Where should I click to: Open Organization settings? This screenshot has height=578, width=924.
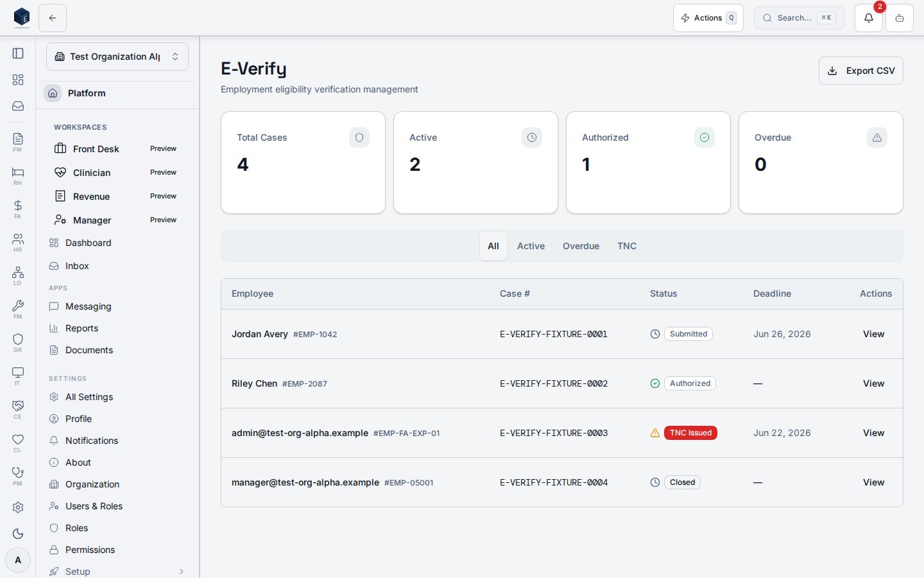pyautogui.click(x=117, y=484)
